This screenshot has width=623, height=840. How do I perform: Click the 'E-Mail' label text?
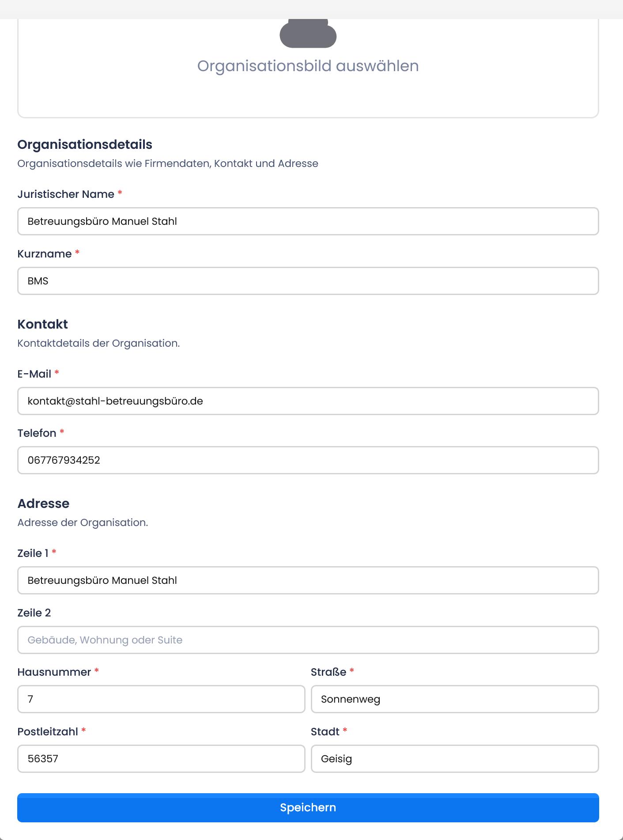coord(34,374)
